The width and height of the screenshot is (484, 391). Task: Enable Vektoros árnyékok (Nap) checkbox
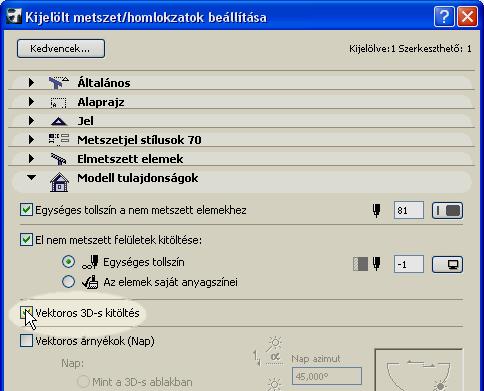26,341
